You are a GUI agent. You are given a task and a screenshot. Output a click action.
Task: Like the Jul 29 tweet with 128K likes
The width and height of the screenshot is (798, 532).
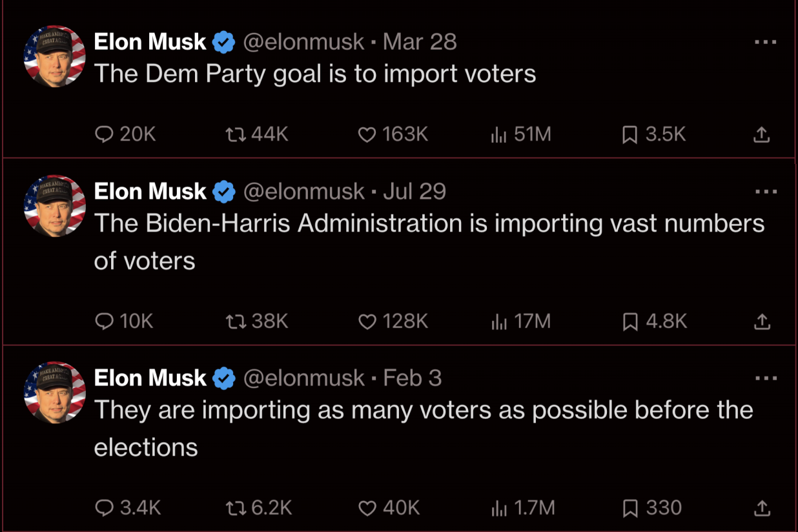[x=367, y=321]
